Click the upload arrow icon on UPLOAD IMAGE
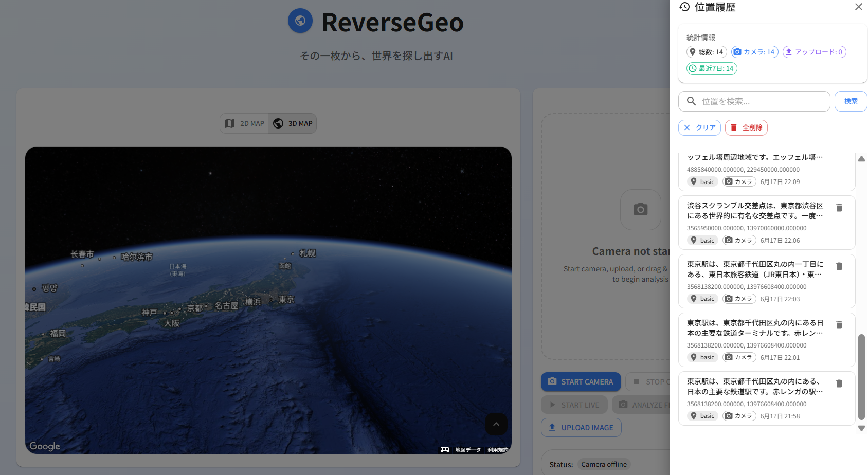 point(553,427)
